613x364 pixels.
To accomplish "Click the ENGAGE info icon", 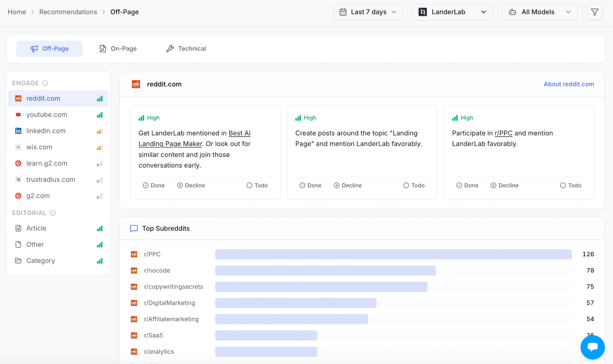I will (45, 83).
